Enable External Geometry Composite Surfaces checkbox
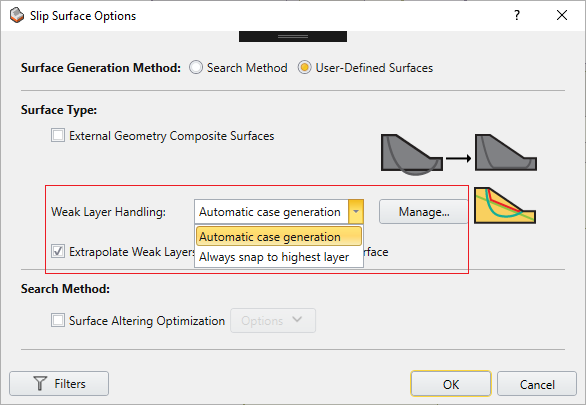This screenshot has height=405, width=586. click(x=58, y=135)
